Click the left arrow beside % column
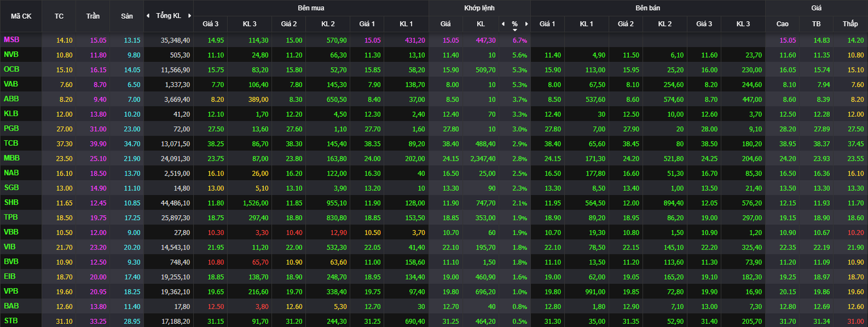This screenshot has width=868, height=327. point(503,24)
